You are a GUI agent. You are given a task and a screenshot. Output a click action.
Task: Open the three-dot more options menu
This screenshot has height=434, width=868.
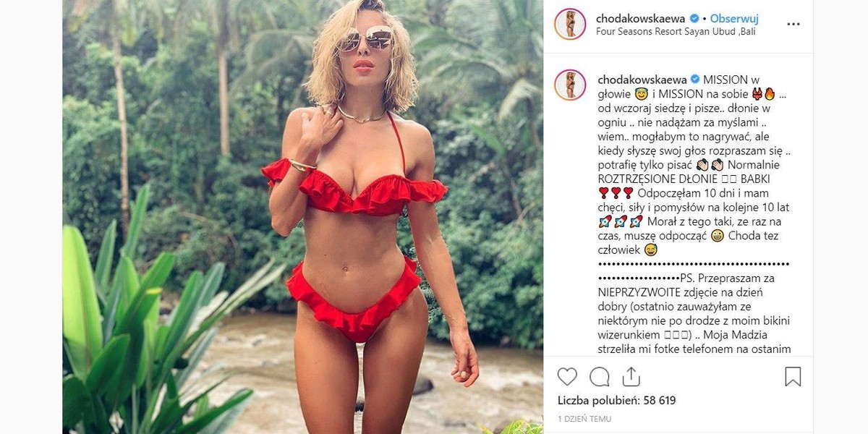tap(793, 24)
